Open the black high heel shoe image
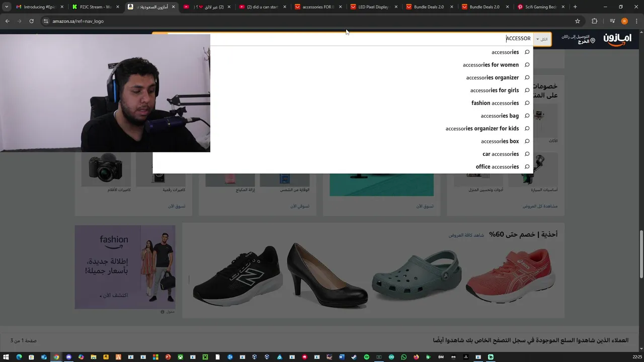Image resolution: width=644 pixels, height=362 pixels. coord(327,275)
